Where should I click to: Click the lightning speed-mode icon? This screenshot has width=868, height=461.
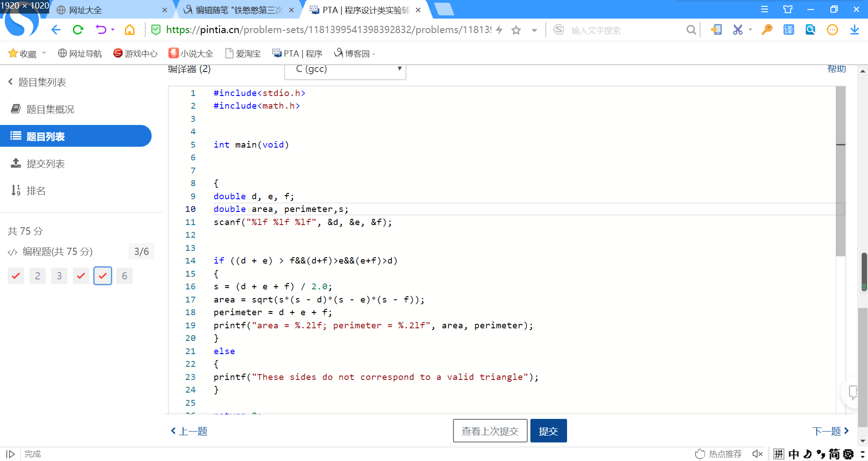click(499, 30)
